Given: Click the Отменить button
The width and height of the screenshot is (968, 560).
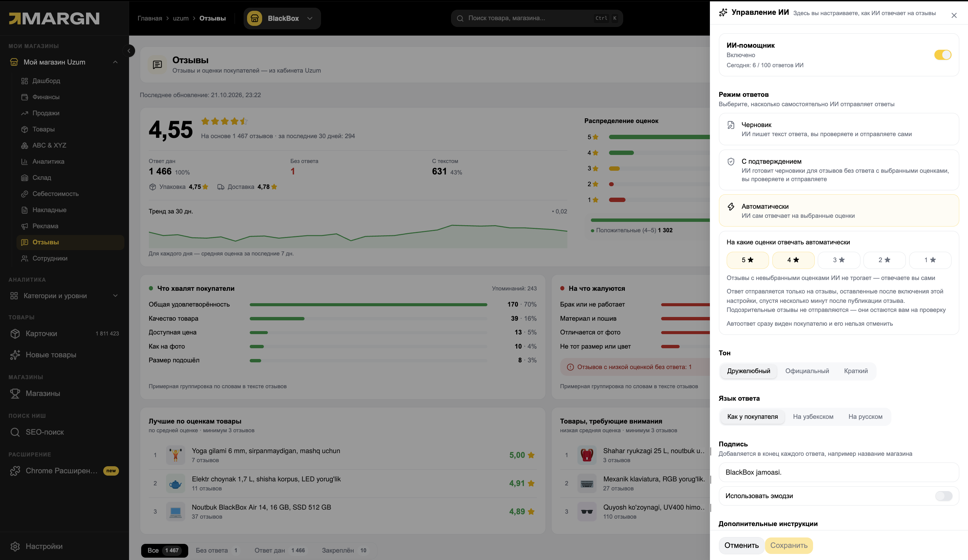Looking at the screenshot, I should 741,546.
